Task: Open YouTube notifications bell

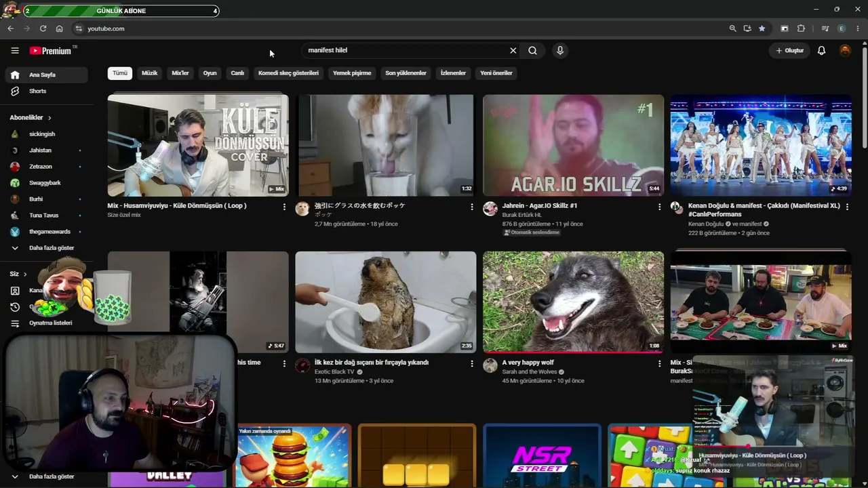Action: [821, 50]
